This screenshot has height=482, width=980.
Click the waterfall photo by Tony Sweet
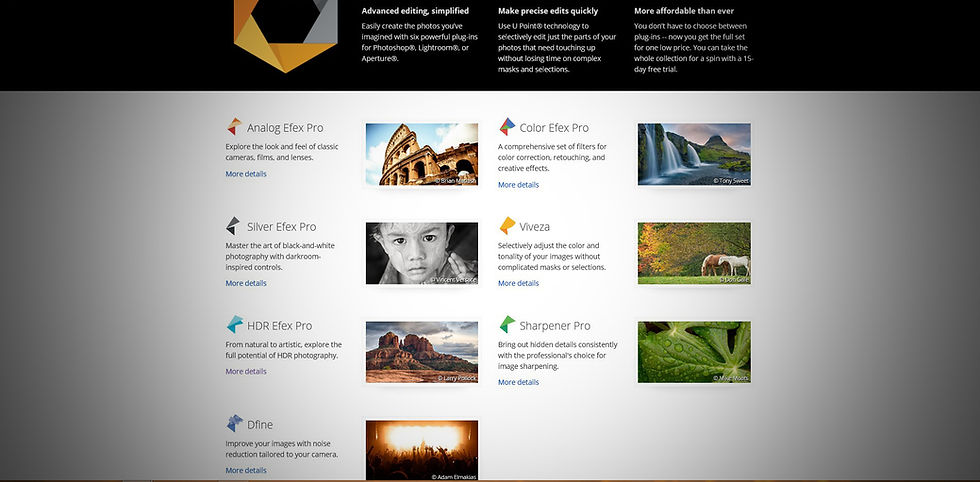[694, 154]
